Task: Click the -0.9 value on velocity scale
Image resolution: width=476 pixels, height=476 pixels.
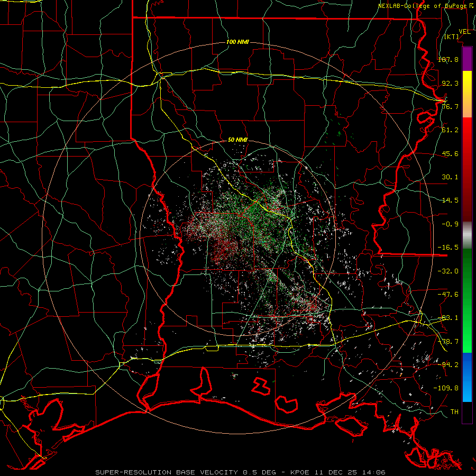Action: 450,224
